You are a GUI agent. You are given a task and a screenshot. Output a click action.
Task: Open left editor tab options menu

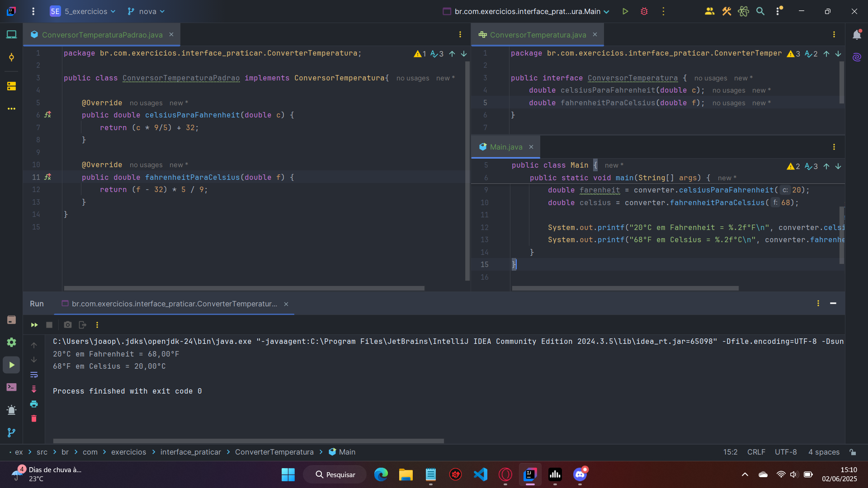tap(460, 35)
